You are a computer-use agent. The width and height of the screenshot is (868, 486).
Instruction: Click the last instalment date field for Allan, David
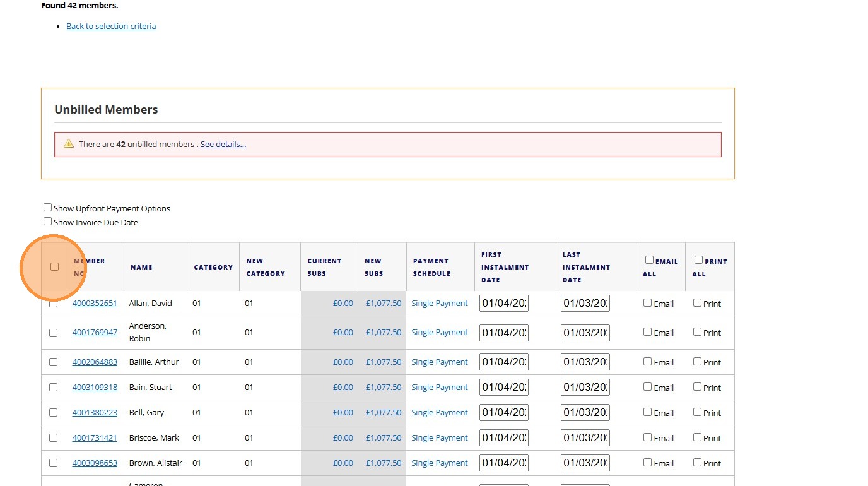tap(585, 303)
